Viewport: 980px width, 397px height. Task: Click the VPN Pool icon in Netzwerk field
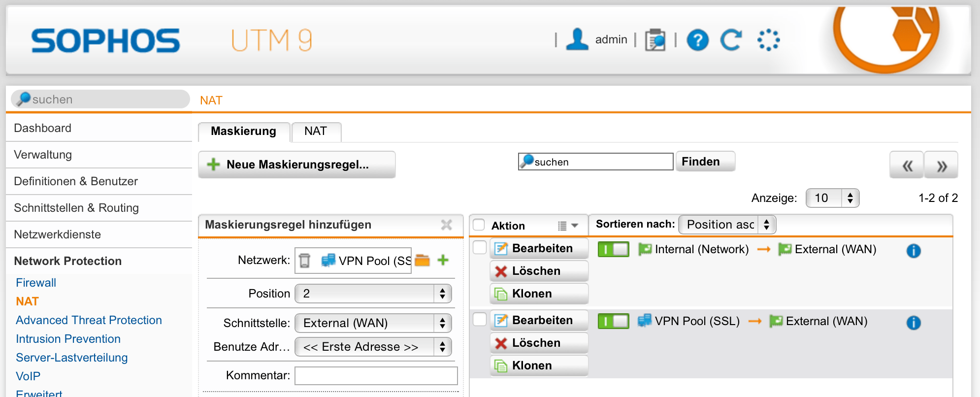point(328,260)
